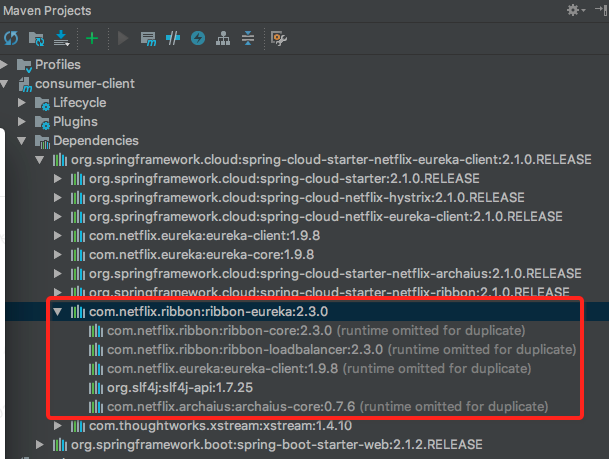The width and height of the screenshot is (609, 459).
Task: Select the consumer-client project label
Action: tap(85, 83)
